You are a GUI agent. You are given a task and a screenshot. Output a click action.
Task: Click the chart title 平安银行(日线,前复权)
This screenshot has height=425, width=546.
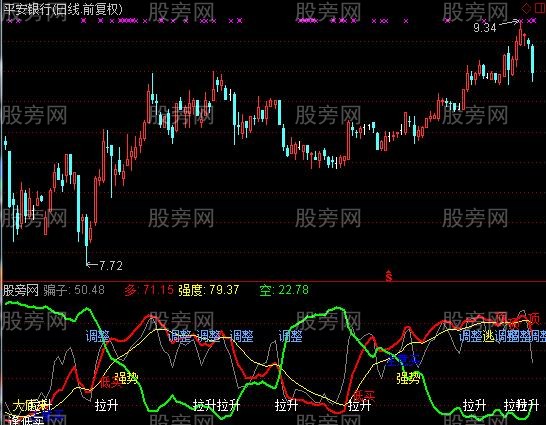(x=63, y=9)
